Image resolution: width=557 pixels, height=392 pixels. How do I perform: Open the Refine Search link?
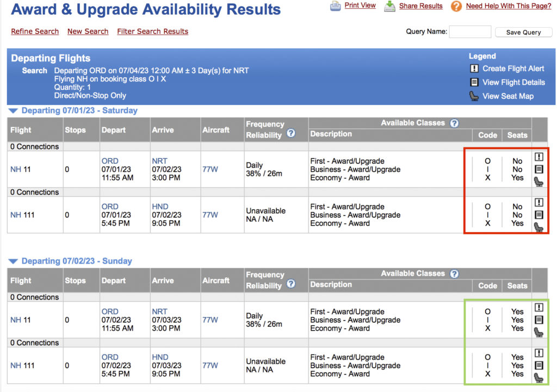pyautogui.click(x=35, y=32)
